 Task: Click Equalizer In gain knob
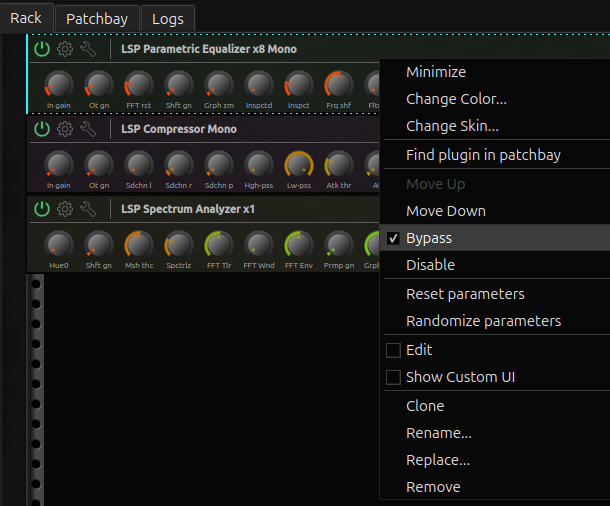tap(59, 84)
